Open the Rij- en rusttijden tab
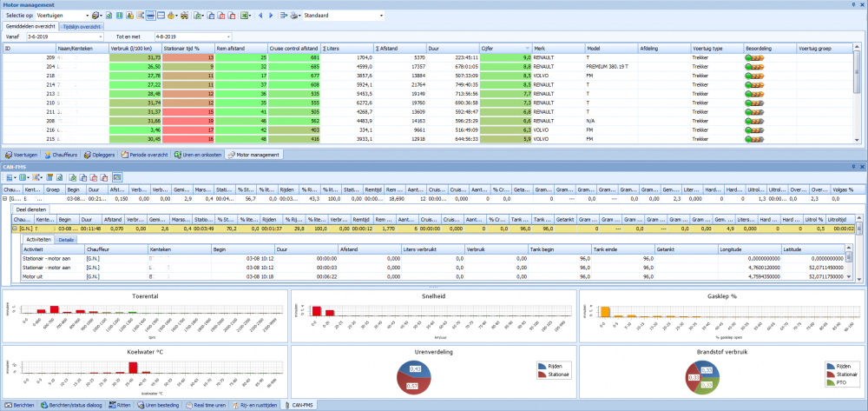Screen dimensions: 868x411 (255, 406)
